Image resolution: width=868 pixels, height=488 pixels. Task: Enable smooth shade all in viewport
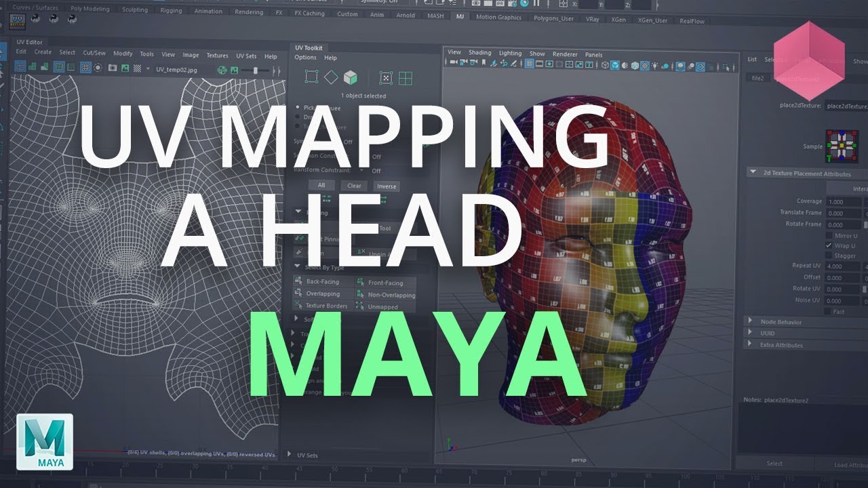pos(615,66)
